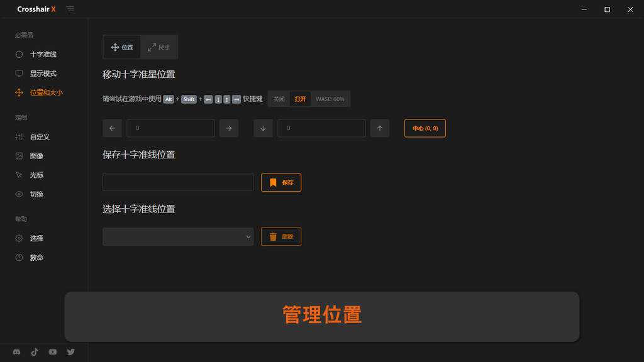Viewport: 644px width, 362px height.
Task: Click the Discord icon in bottom bar
Action: click(x=16, y=352)
